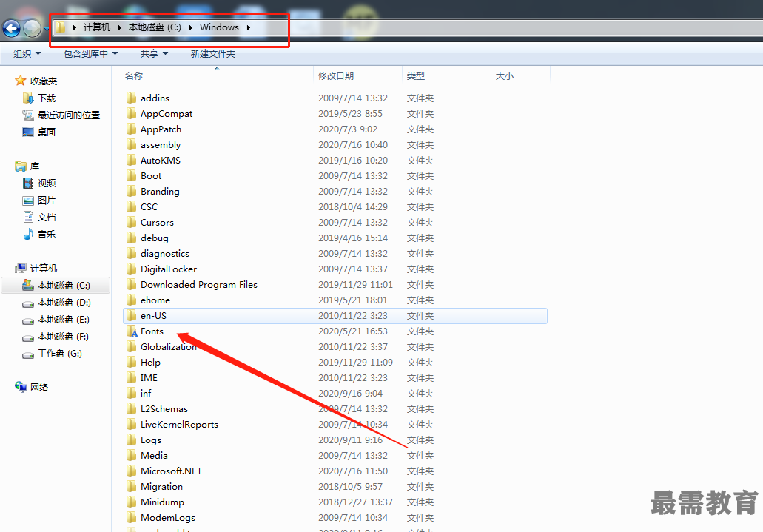Click the Media folder name
The height and width of the screenshot is (532, 763).
[154, 456]
